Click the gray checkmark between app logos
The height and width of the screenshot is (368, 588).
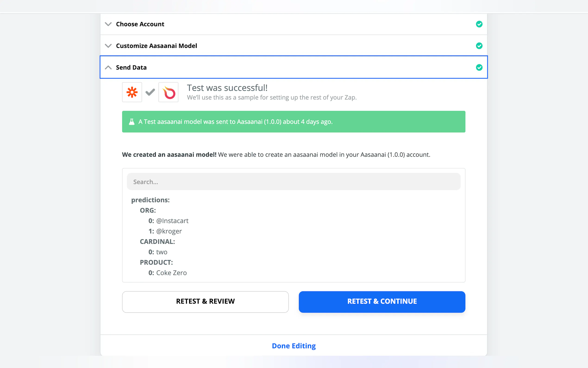pyautogui.click(x=150, y=92)
